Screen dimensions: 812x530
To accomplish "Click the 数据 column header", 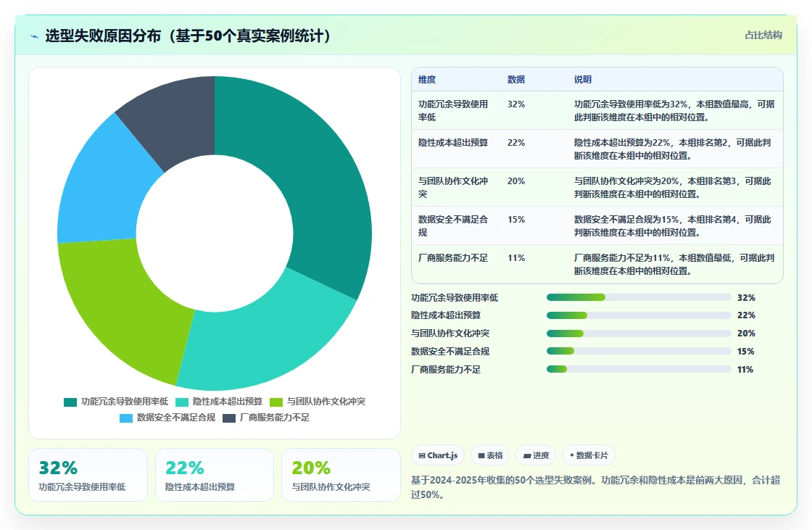I will (516, 79).
